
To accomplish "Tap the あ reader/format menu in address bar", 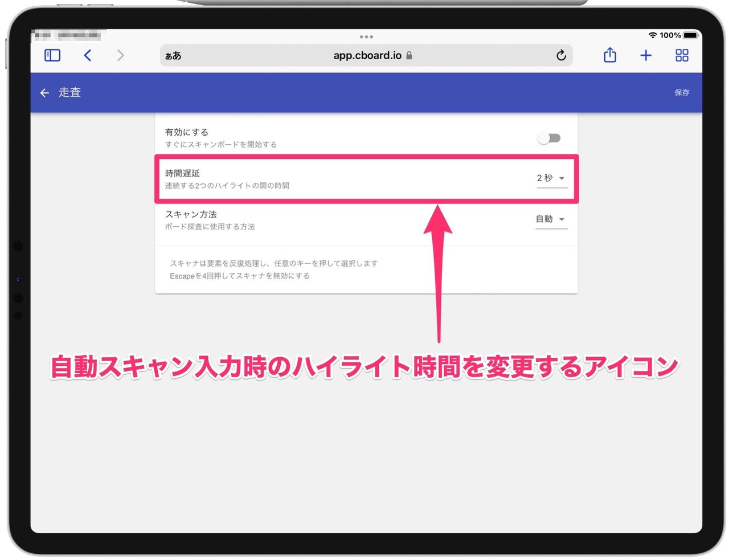I will (173, 56).
